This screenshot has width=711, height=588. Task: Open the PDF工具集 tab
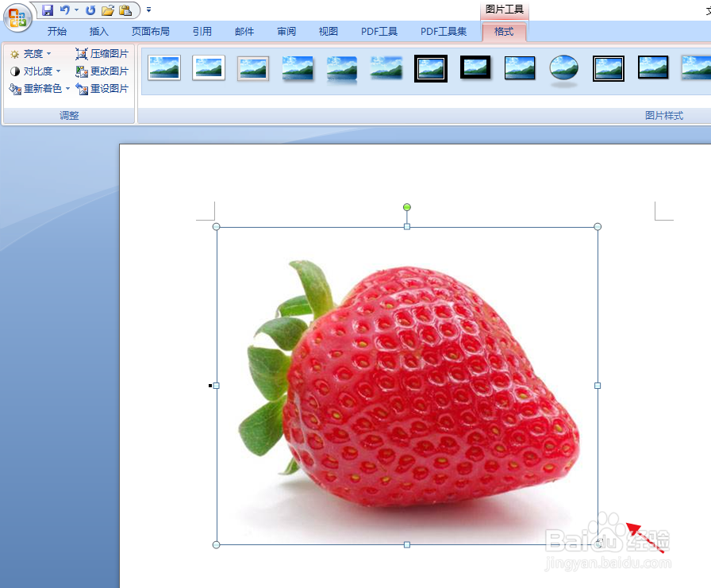[x=444, y=31]
